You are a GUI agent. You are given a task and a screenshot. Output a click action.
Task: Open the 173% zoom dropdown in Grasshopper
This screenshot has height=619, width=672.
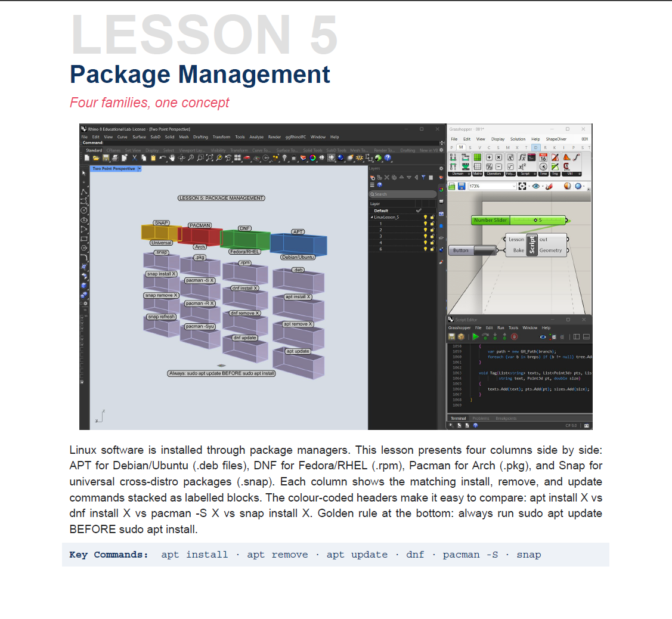pos(514,186)
